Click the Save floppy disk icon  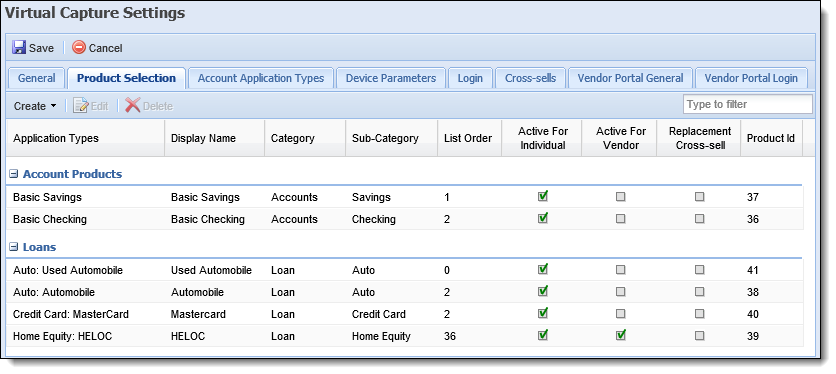pyautogui.click(x=19, y=47)
